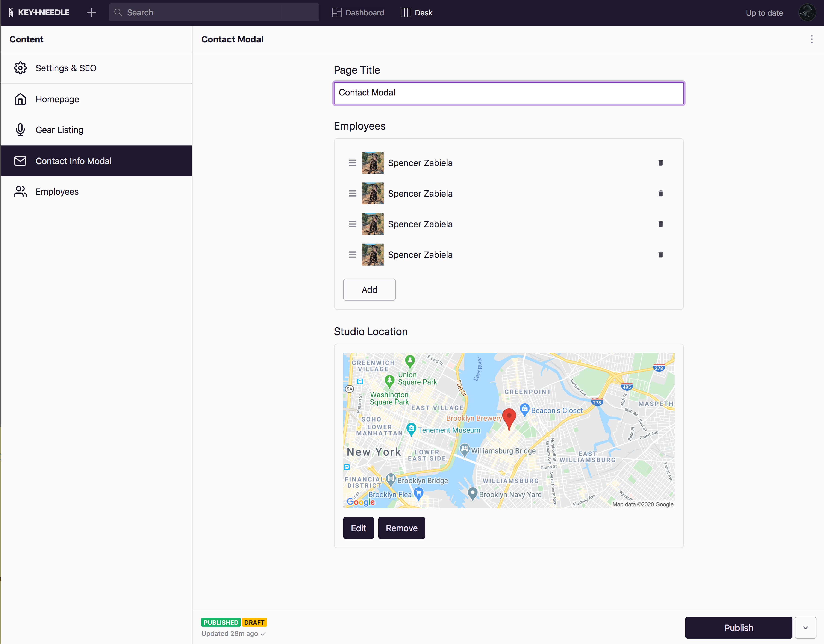Click the Contact Info envelope icon
Screen dimensions: 824x644
click(20, 161)
